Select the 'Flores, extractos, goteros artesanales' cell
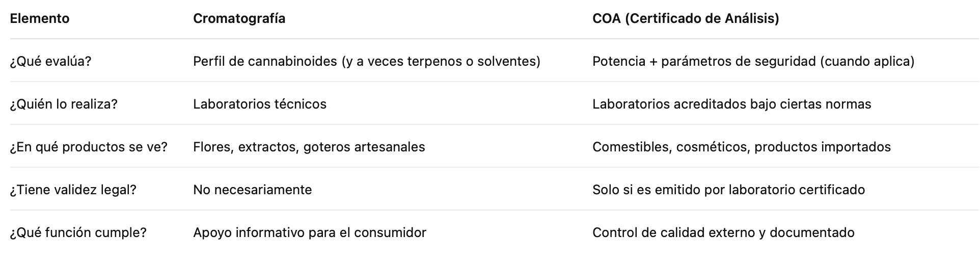The image size is (980, 261). (309, 147)
